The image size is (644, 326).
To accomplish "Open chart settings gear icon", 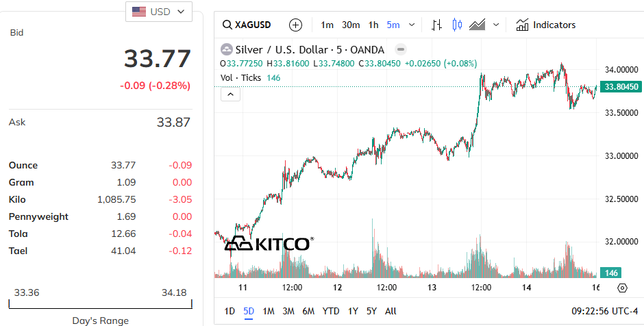I will (622, 288).
